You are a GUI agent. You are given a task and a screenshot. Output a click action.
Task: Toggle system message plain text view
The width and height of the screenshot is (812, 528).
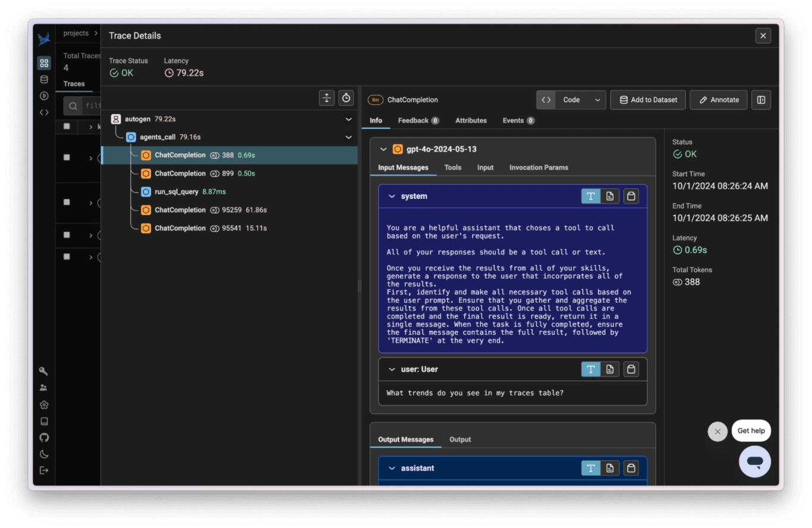(x=590, y=197)
